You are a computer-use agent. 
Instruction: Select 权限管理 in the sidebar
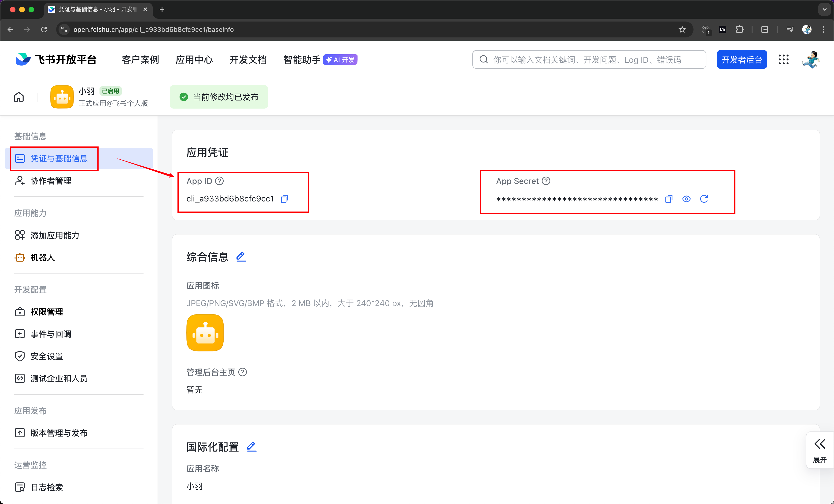point(46,311)
